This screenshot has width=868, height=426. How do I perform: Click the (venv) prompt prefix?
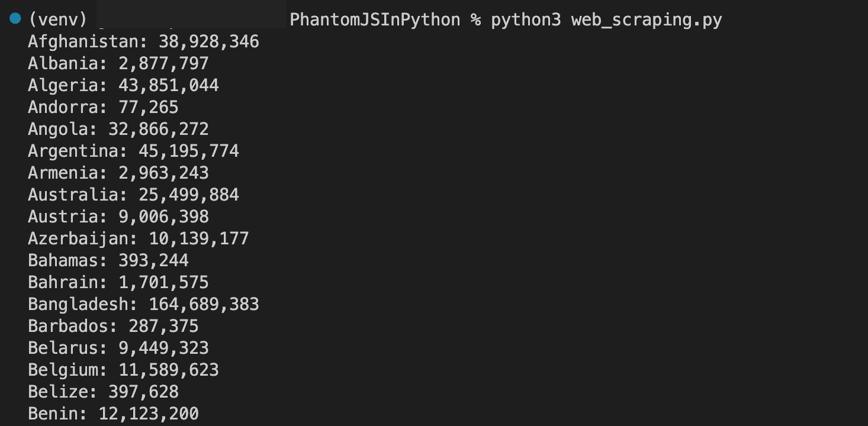pyautogui.click(x=57, y=20)
